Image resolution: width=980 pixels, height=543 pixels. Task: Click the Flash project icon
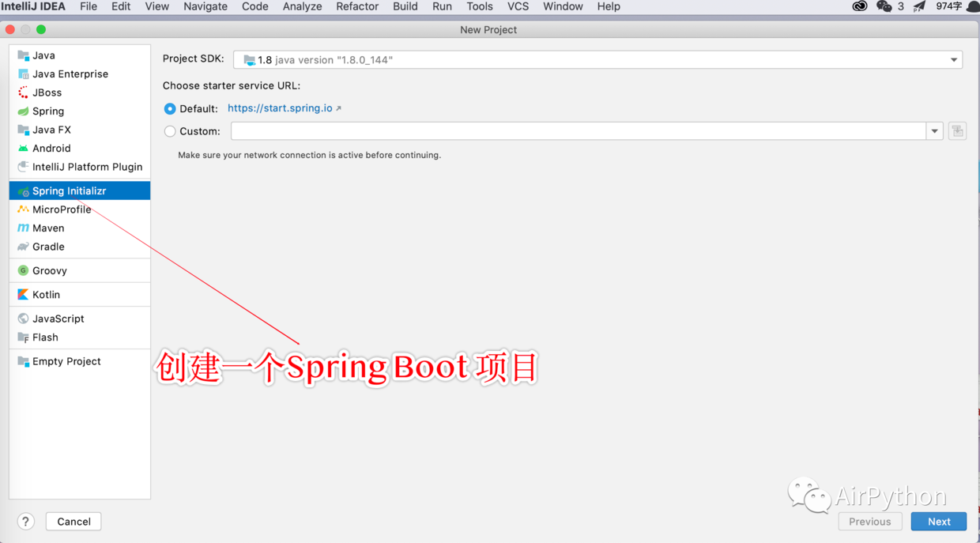point(23,337)
